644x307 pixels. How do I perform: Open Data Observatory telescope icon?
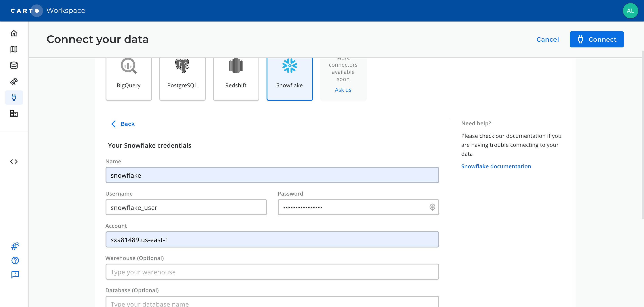click(x=14, y=81)
